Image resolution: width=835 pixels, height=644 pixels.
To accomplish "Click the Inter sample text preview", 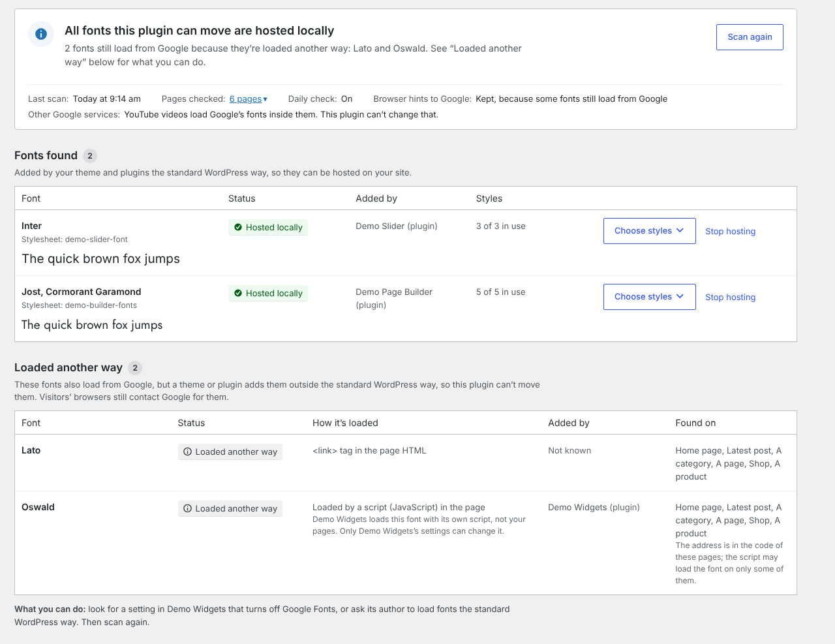I will [x=100, y=259].
